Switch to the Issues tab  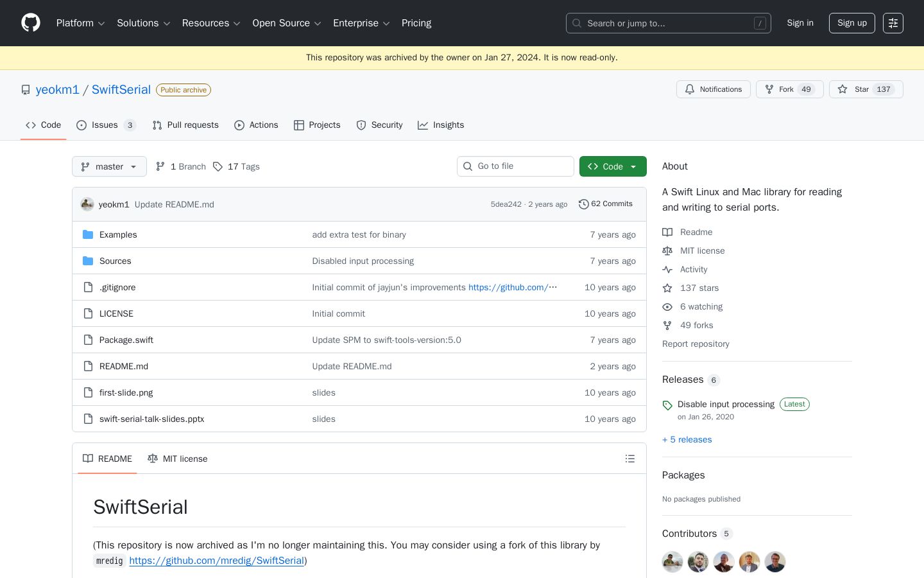pos(106,125)
